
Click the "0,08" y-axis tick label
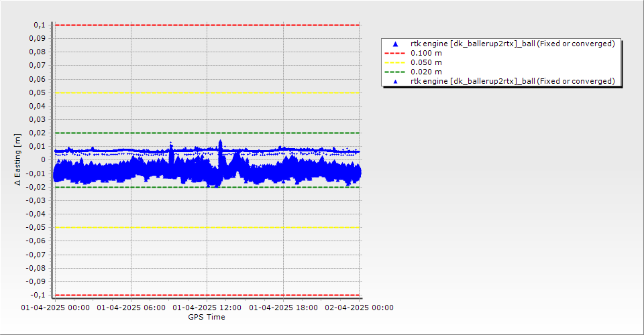click(x=38, y=52)
